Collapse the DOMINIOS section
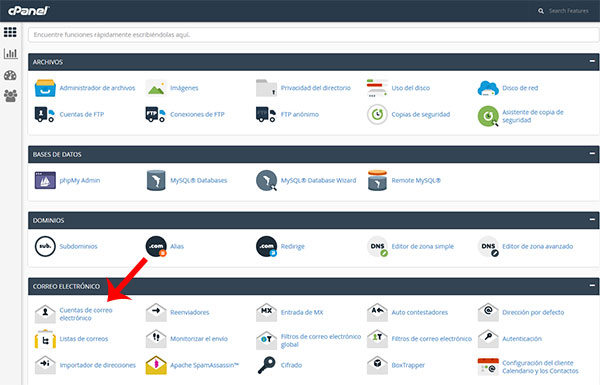Image resolution: width=600 pixels, height=385 pixels. click(x=592, y=220)
